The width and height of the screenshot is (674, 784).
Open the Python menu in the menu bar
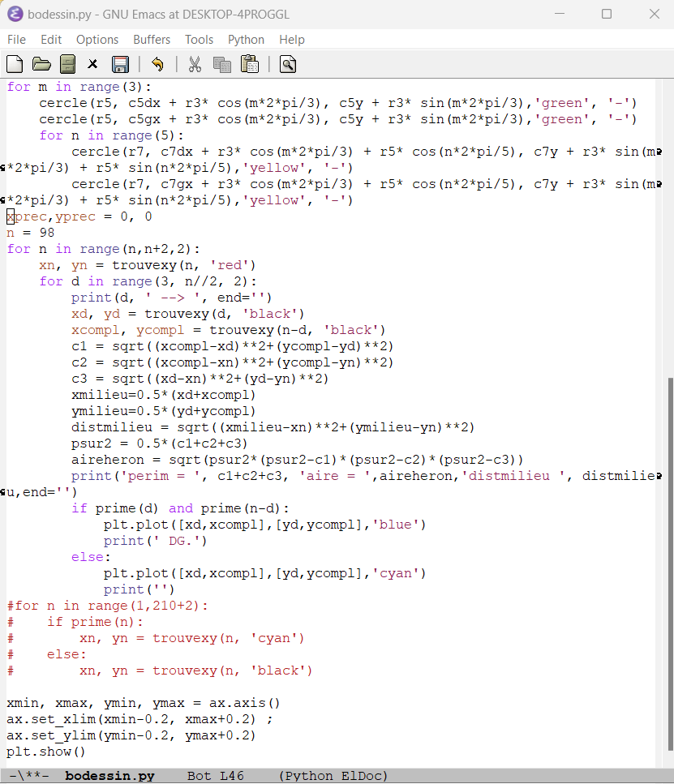[x=246, y=40]
